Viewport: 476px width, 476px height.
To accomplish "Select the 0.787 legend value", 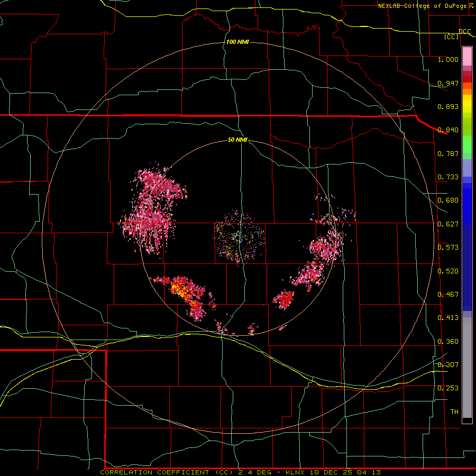I will [448, 153].
